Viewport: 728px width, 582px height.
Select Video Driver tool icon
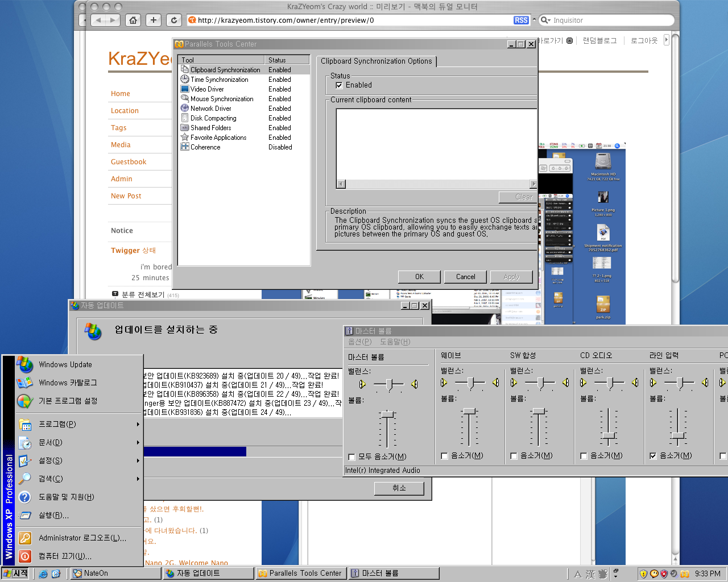pos(185,89)
